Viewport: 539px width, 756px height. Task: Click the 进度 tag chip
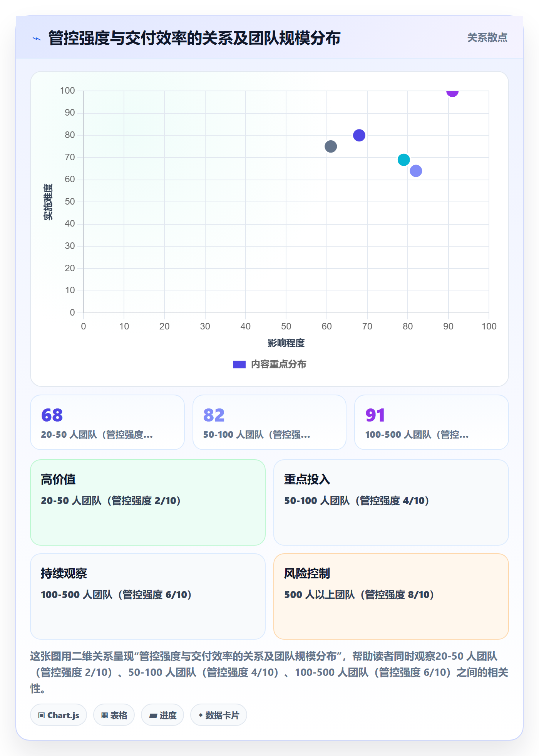coord(162,715)
